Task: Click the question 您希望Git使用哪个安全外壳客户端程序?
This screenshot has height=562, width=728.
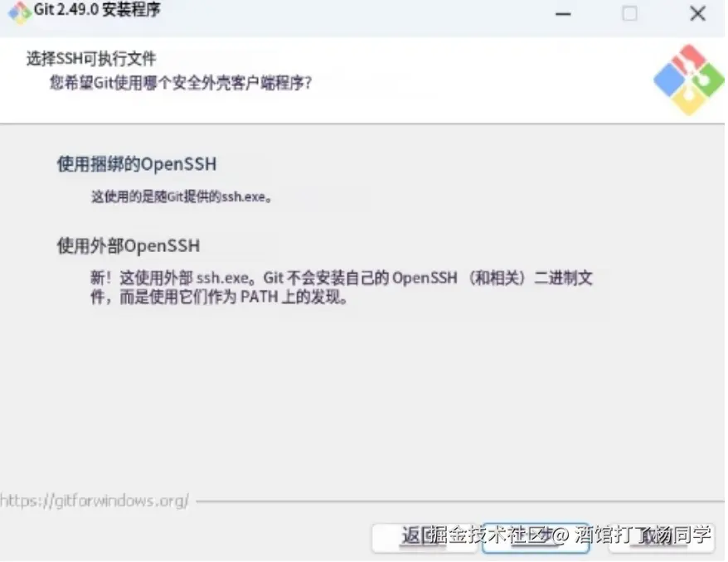Action: 181,83
